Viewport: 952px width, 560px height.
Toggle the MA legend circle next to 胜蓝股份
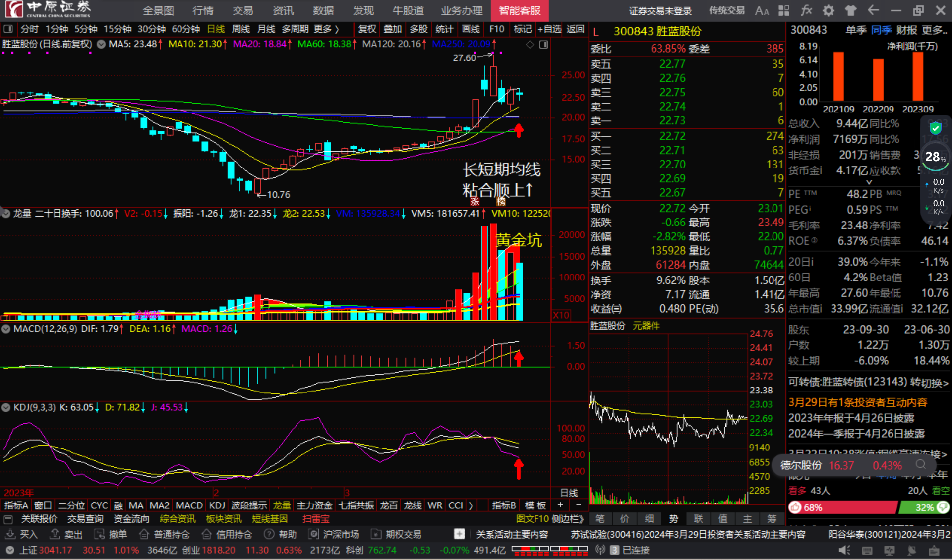(101, 44)
